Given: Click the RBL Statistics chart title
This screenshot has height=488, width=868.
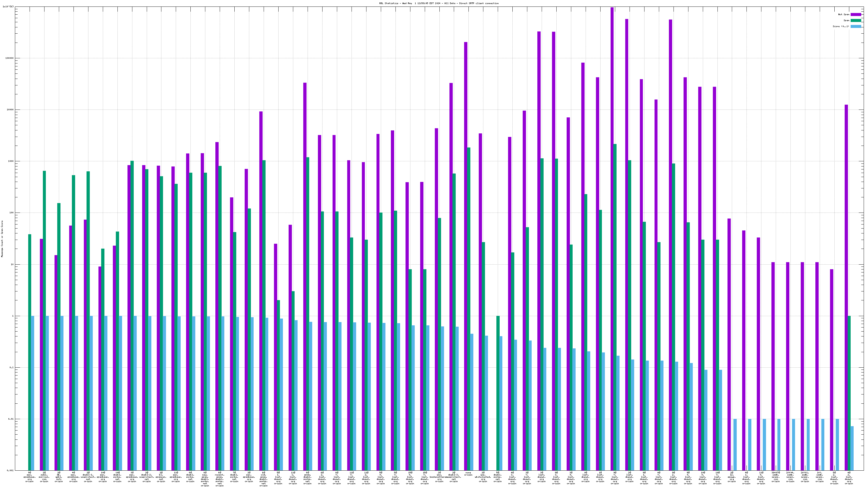Looking at the screenshot, I should [439, 3].
